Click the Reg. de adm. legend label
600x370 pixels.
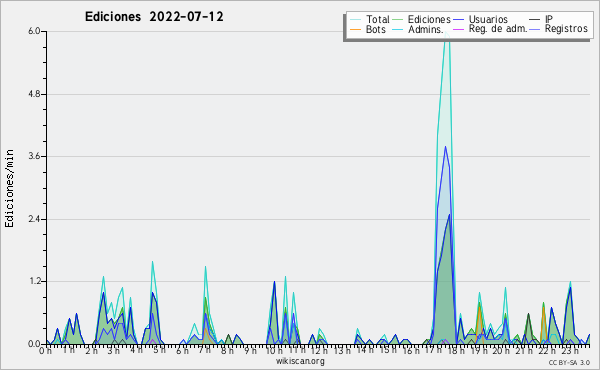(x=498, y=29)
